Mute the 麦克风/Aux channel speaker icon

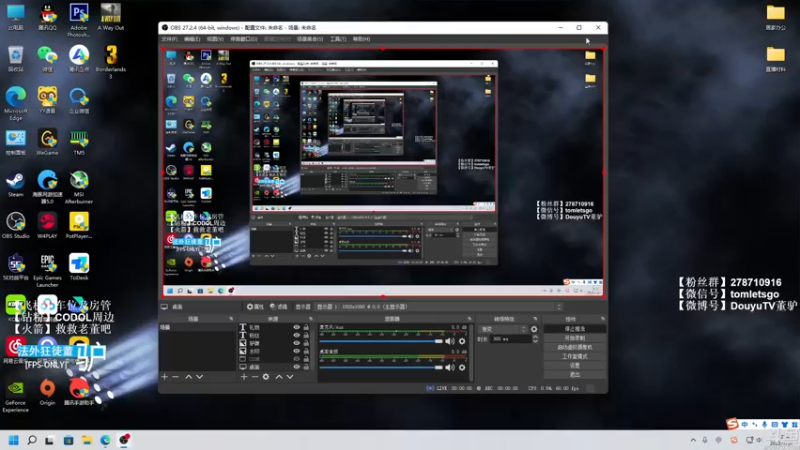[449, 341]
